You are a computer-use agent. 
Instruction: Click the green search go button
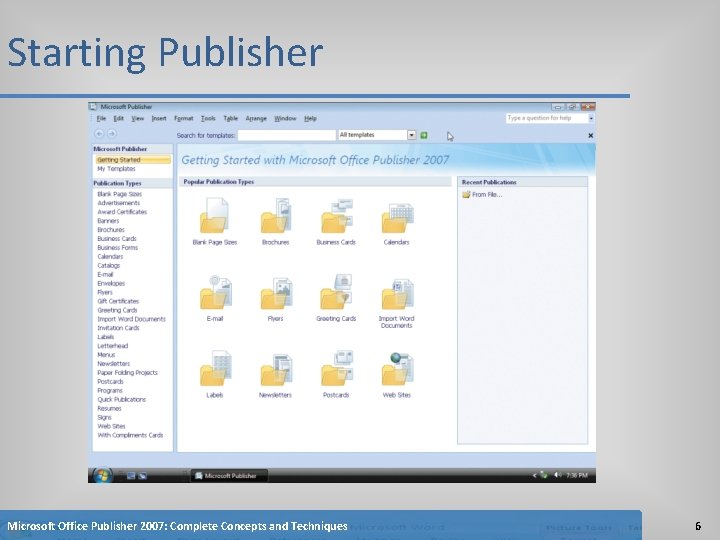424,135
